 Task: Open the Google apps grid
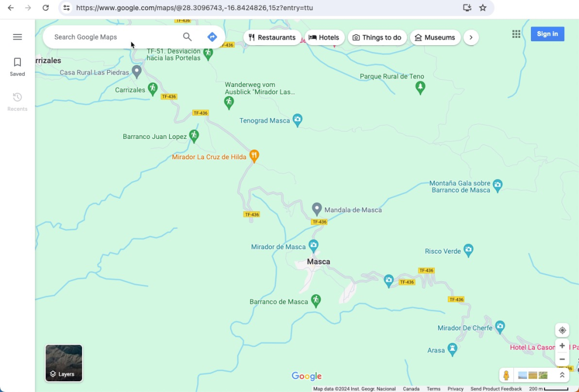[516, 34]
